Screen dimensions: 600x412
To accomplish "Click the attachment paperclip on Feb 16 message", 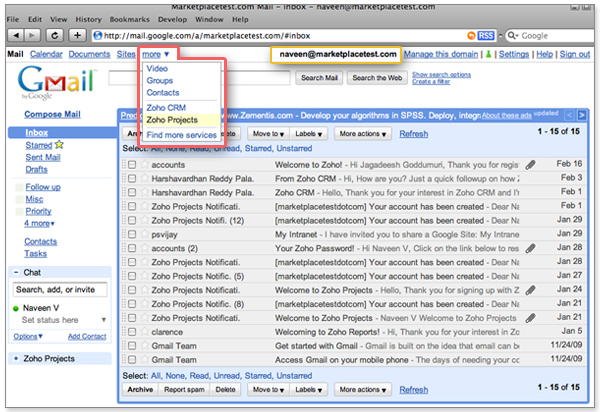I will click(530, 165).
